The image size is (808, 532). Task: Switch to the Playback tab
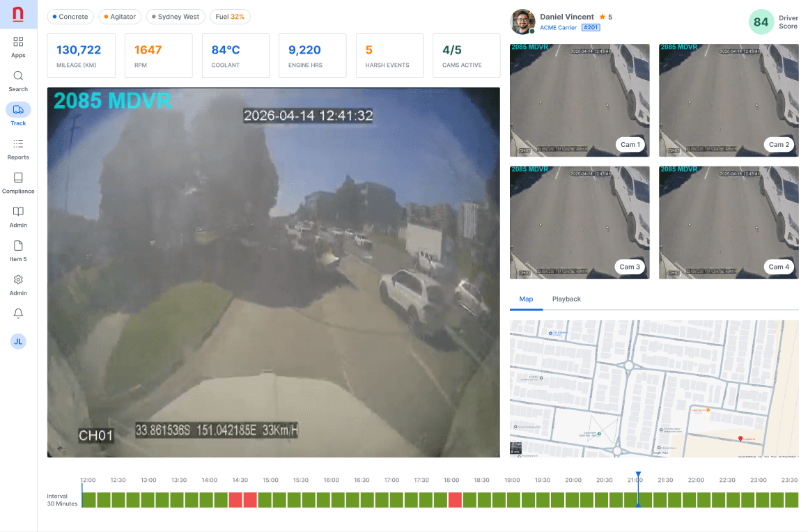pos(566,299)
